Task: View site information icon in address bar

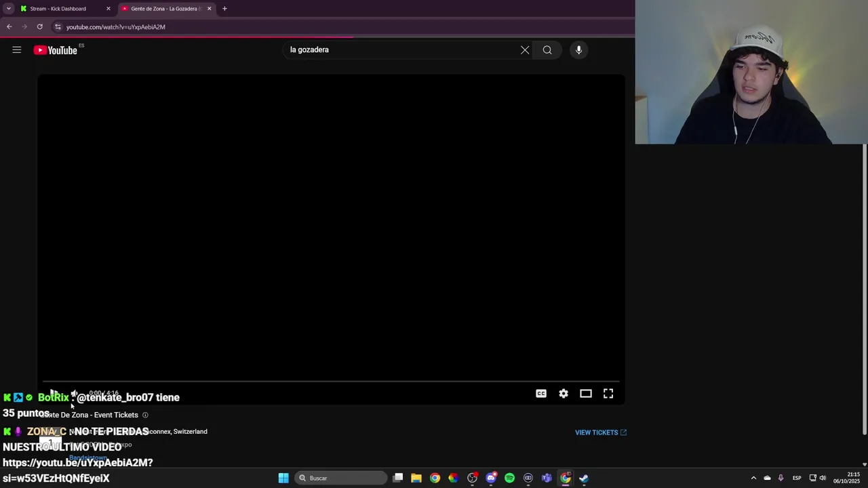Action: point(58,26)
